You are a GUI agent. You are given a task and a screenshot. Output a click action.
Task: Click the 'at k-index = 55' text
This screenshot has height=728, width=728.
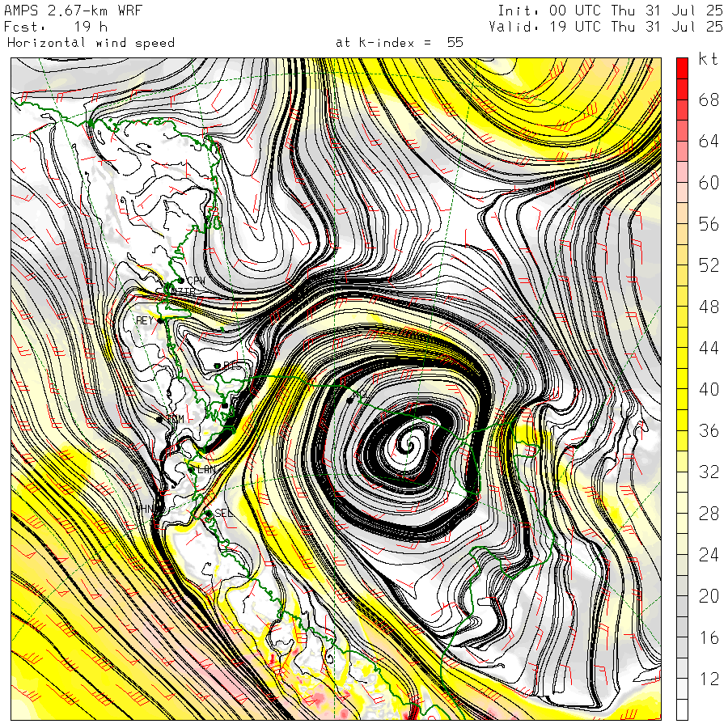click(400, 43)
